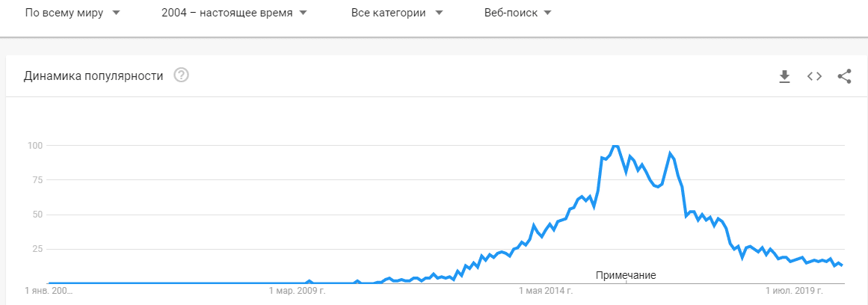
Task: Click the truncated 1 янв. 200… axis label
Action: [49, 290]
